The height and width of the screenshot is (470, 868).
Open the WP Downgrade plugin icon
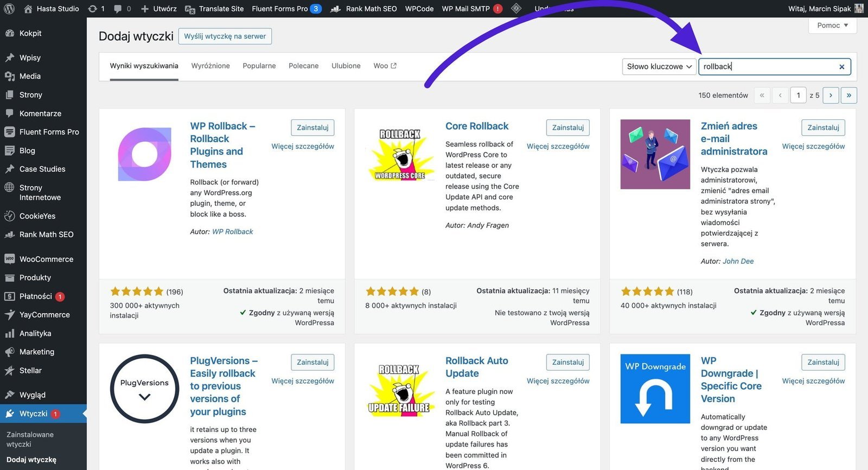tap(655, 389)
